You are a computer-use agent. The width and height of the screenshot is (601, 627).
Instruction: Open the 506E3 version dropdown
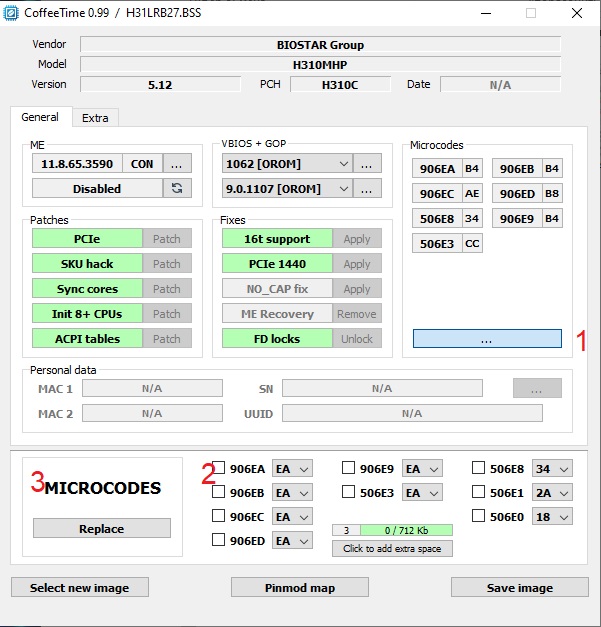[422, 493]
